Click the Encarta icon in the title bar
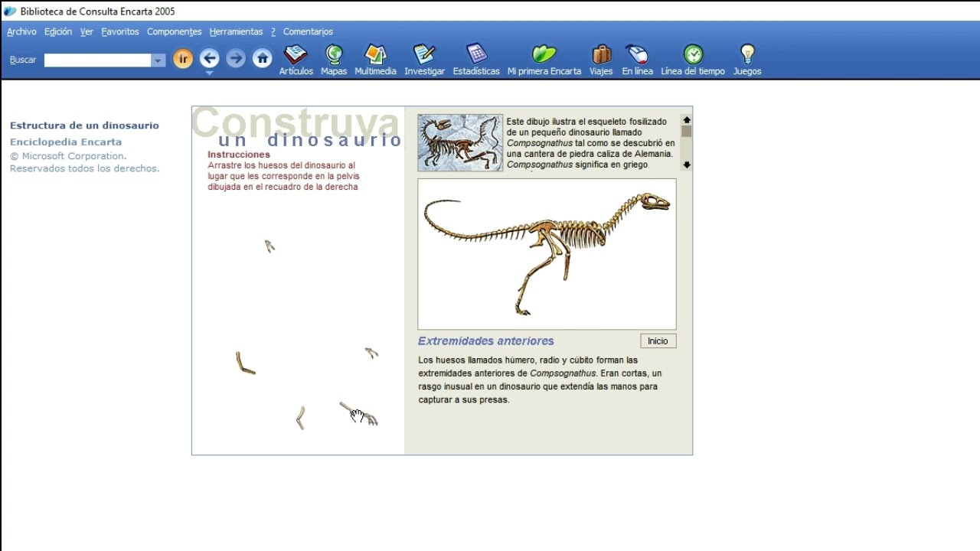The image size is (980, 551). pyautogui.click(x=10, y=11)
